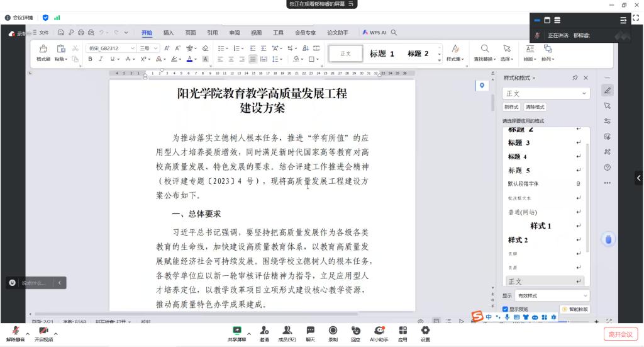
Task: Open the 审阅 ribbon tab
Action: click(x=234, y=33)
